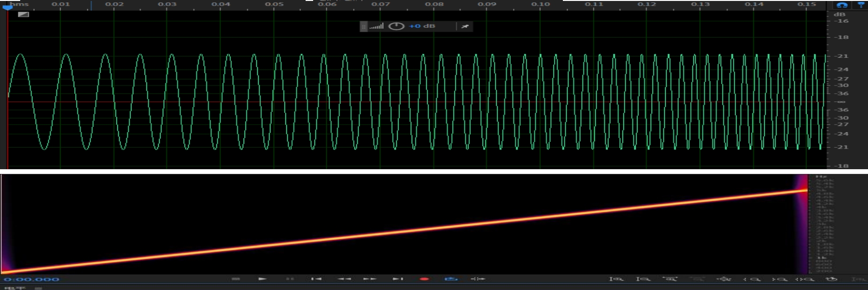Click the red Record button

click(424, 279)
